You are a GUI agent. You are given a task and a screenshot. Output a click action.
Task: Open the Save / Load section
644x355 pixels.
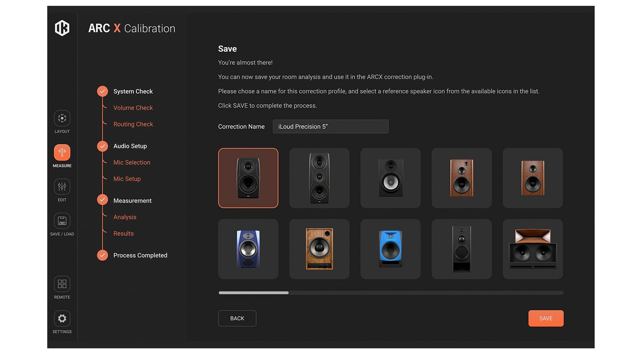click(x=62, y=221)
